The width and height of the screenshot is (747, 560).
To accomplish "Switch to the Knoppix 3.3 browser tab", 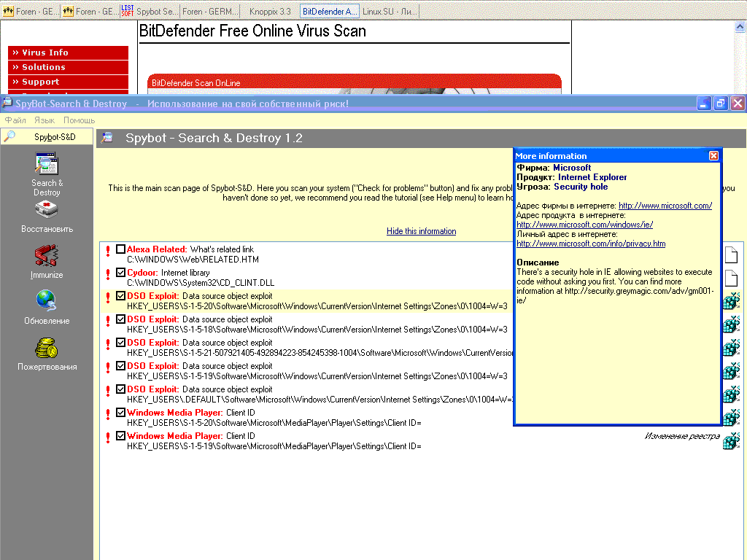I will pyautogui.click(x=270, y=11).
